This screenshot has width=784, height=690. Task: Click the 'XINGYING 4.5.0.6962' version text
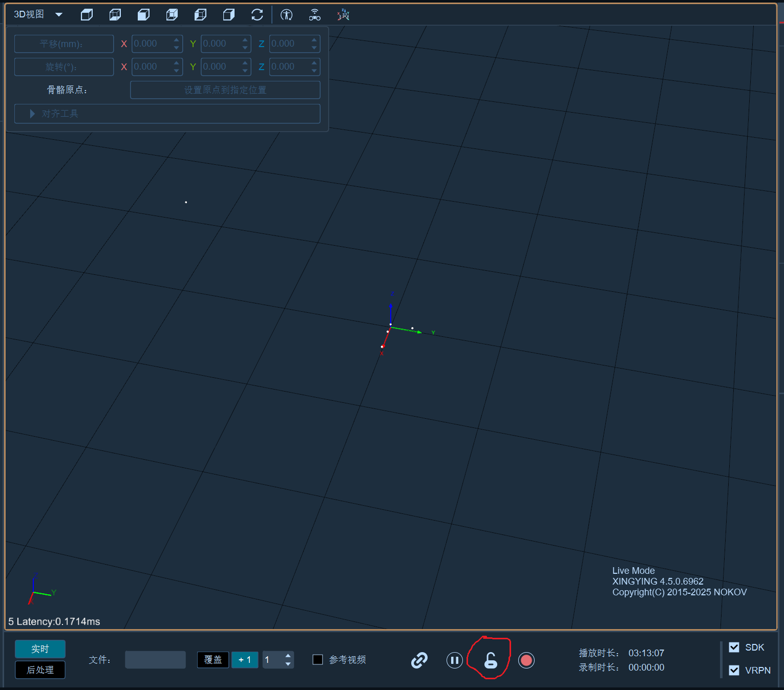(658, 581)
